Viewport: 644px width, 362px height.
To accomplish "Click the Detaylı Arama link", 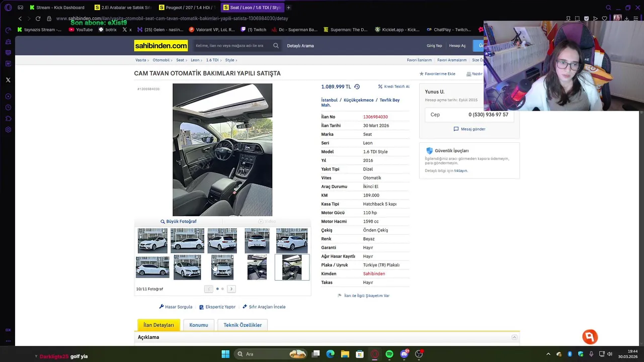I will 300,46.
